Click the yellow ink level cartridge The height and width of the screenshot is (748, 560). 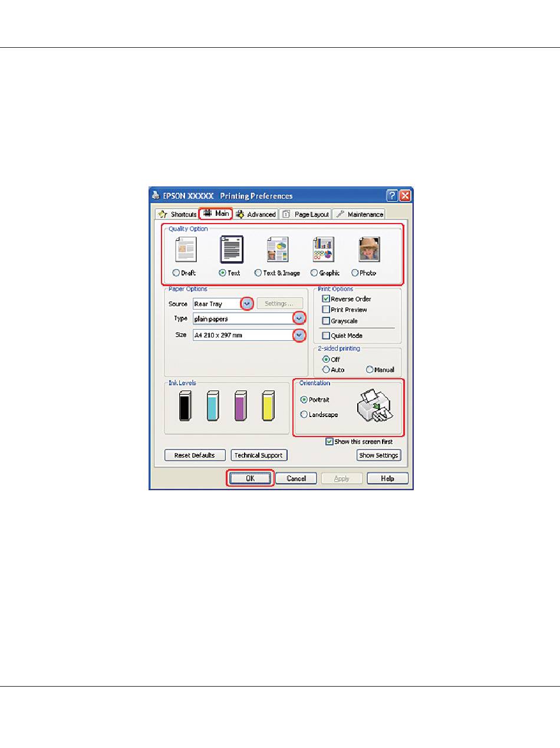point(268,405)
